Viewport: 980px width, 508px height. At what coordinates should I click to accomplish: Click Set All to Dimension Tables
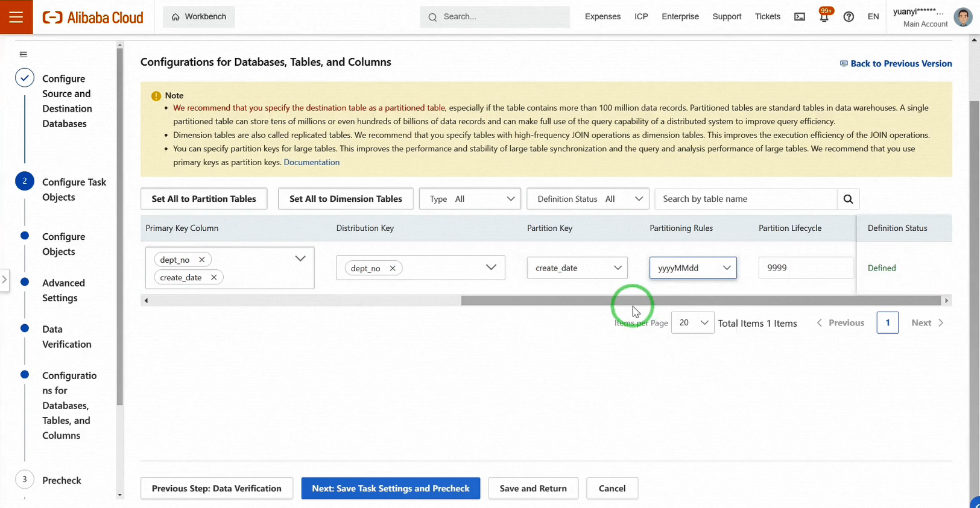(346, 199)
